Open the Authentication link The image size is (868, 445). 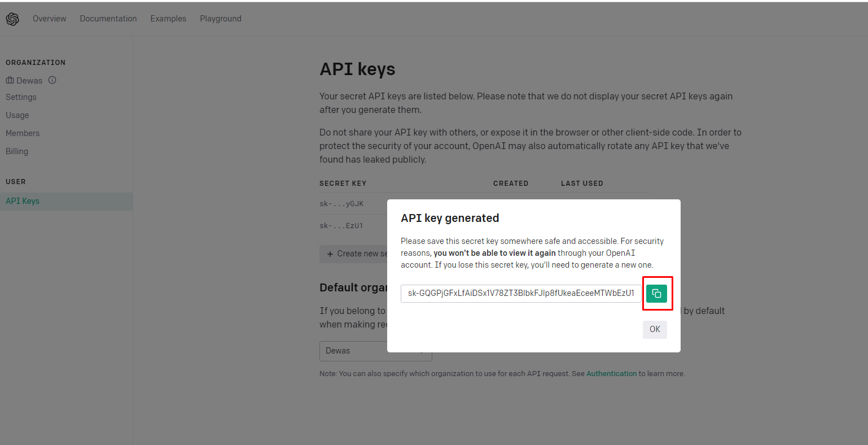point(611,374)
